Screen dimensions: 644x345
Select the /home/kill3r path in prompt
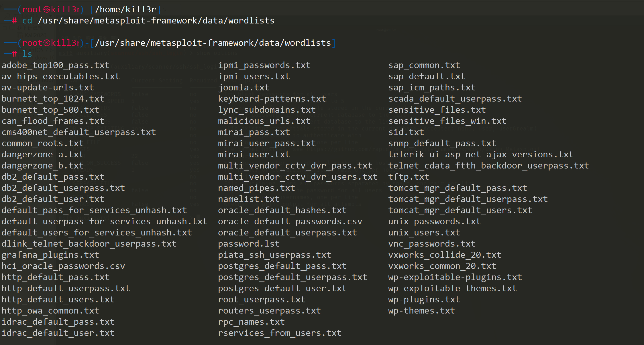pyautogui.click(x=126, y=9)
